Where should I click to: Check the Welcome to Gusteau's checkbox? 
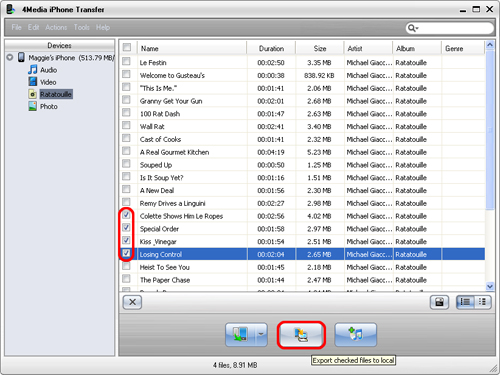pyautogui.click(x=126, y=74)
